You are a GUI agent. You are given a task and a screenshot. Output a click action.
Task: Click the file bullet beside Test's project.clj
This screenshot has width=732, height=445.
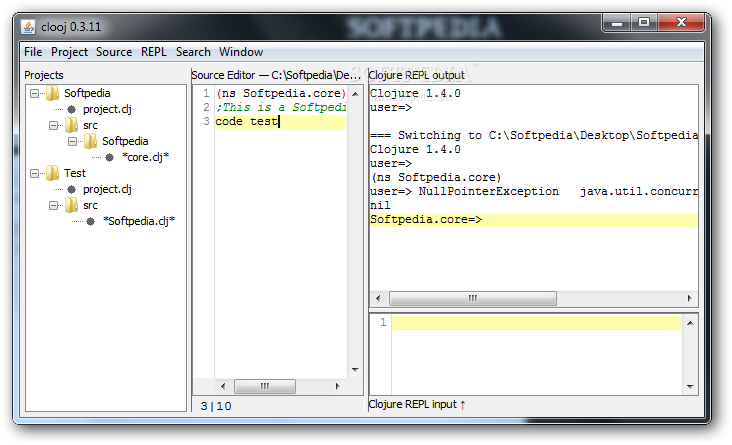coord(71,190)
